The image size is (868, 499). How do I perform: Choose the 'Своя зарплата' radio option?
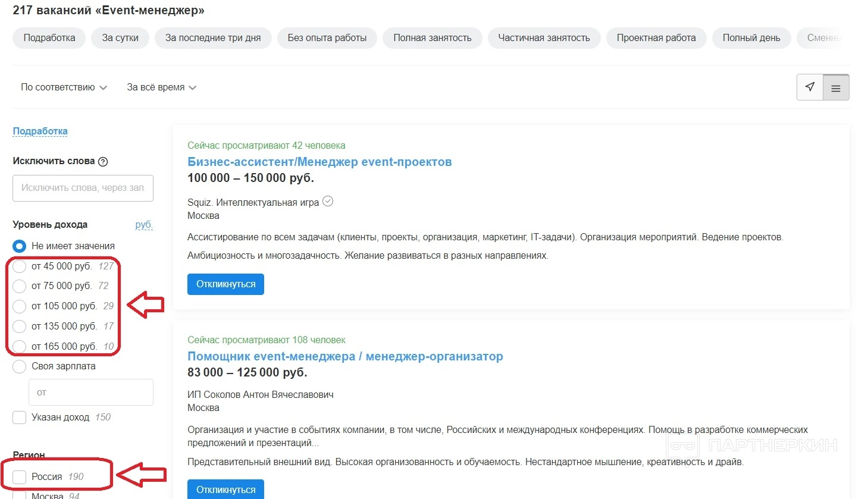point(20,366)
